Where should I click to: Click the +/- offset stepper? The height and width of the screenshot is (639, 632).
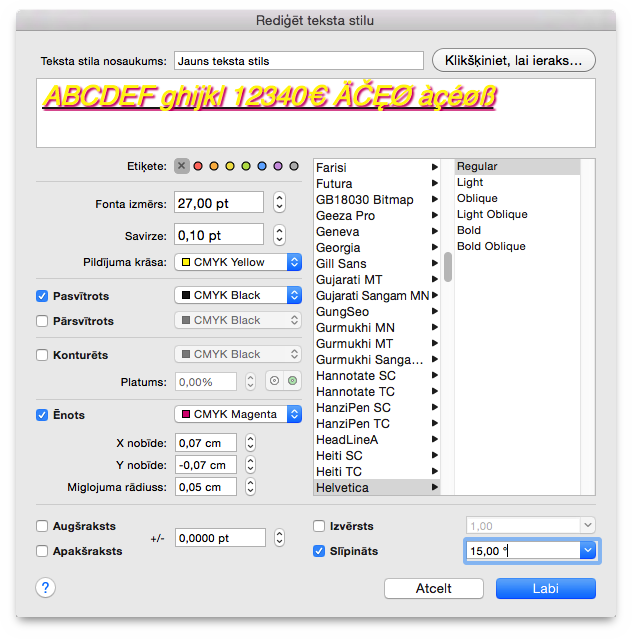click(x=279, y=538)
